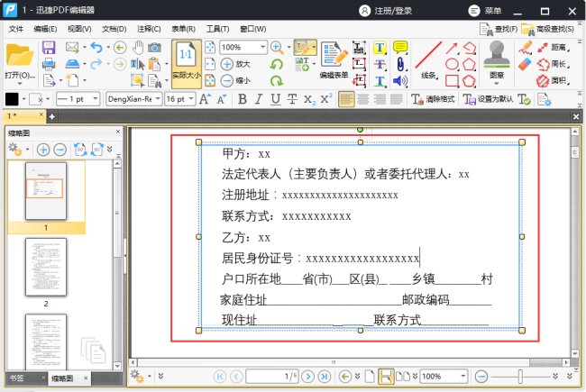Screen dimensions: 586x392
Task: Take a snapshot with the camera icon
Action: (x=154, y=48)
